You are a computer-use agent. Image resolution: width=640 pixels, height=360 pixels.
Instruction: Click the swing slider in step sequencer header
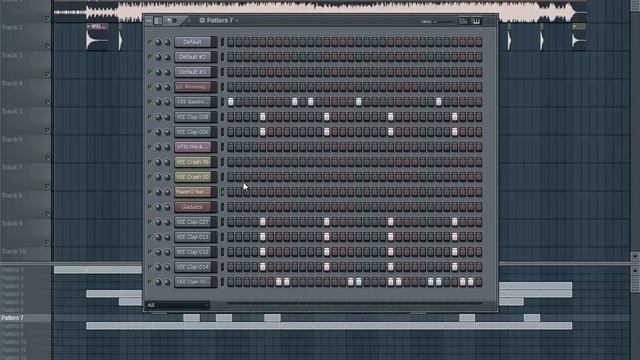coord(442,21)
